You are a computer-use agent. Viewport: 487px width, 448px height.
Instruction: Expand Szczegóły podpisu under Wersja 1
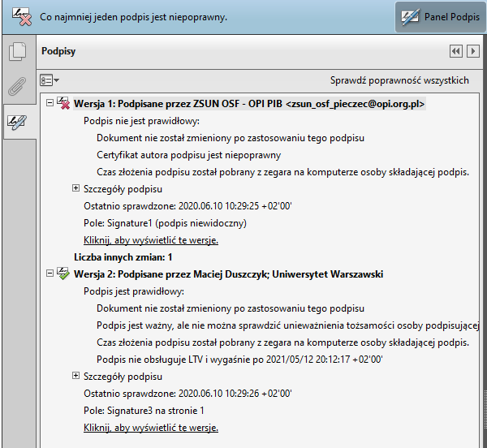point(76,188)
